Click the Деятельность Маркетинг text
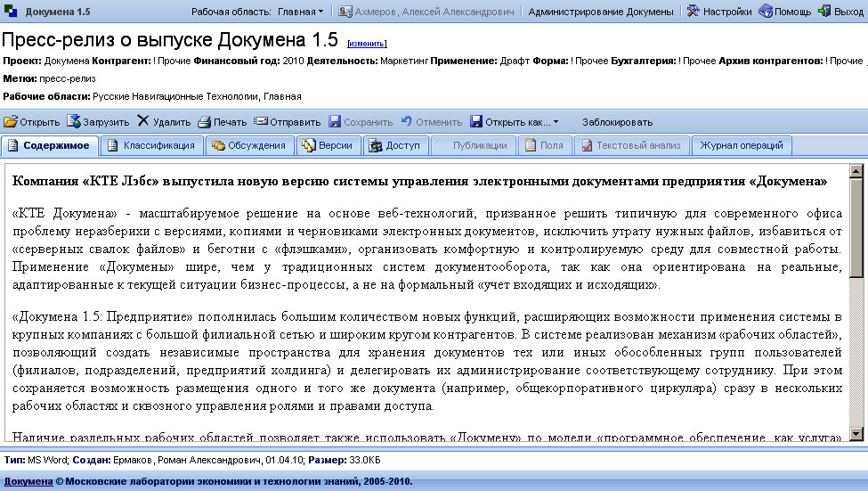868x491 pixels. (x=368, y=61)
